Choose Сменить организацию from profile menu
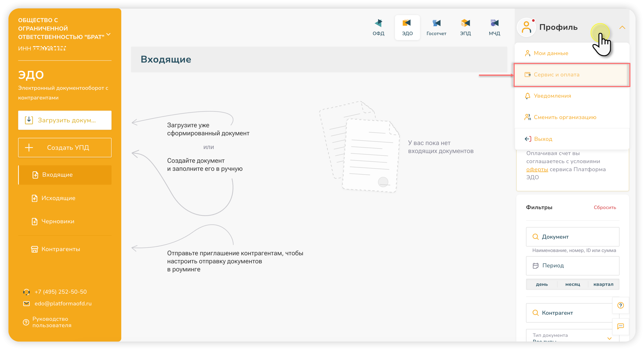The width and height of the screenshot is (644, 350). 565,117
